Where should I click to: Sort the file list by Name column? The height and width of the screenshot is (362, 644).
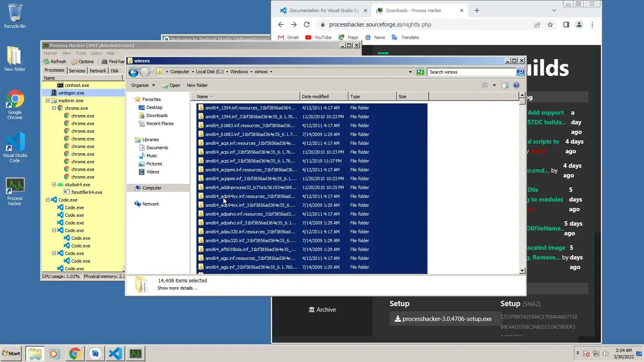pyautogui.click(x=246, y=97)
